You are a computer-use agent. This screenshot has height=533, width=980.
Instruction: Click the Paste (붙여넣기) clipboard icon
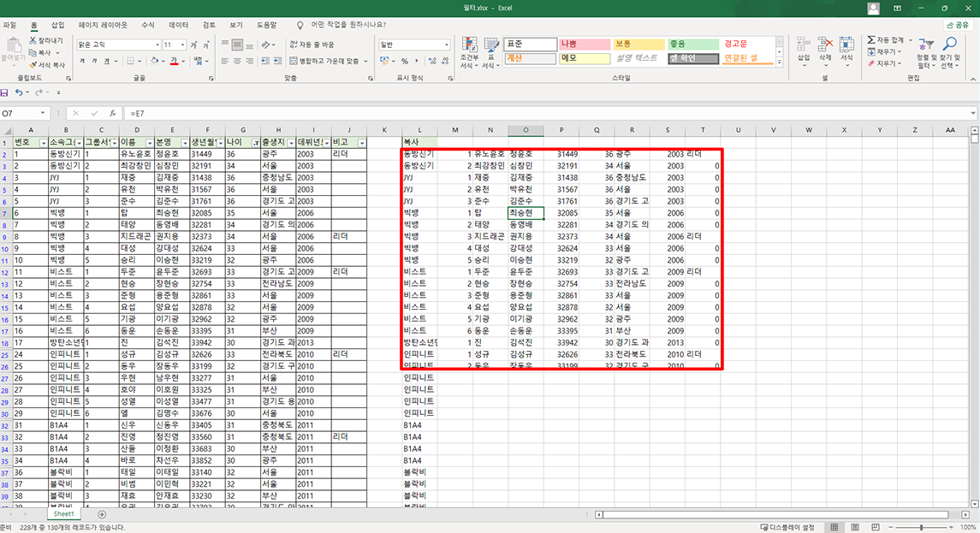13,45
